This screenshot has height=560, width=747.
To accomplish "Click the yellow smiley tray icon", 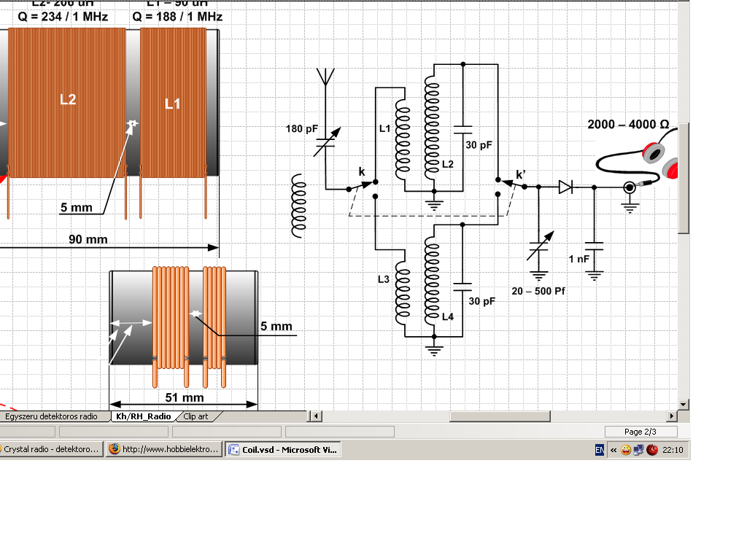I will 626,450.
